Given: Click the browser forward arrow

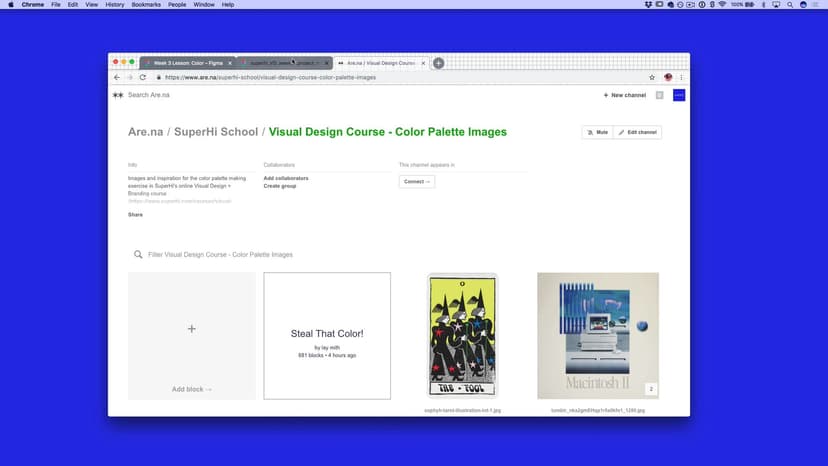Looking at the screenshot, I should 130,77.
